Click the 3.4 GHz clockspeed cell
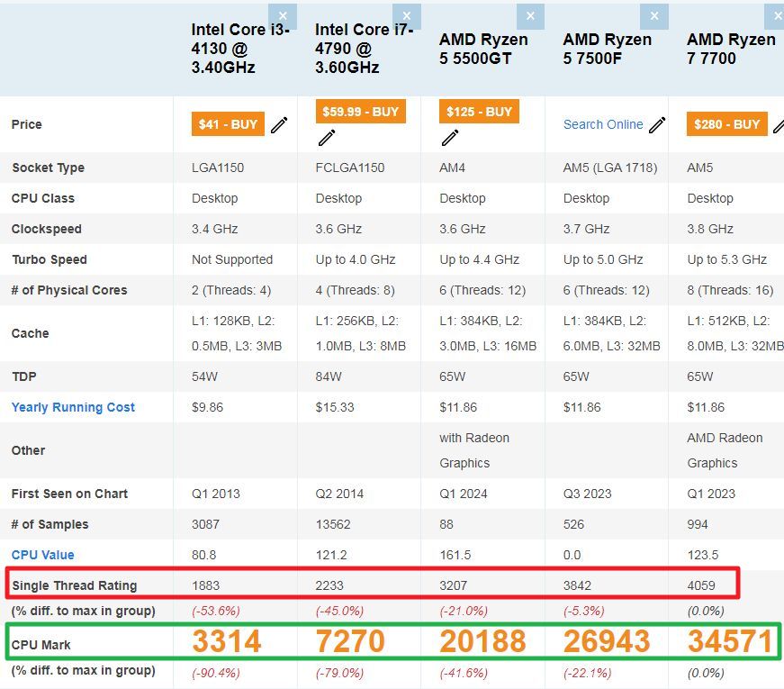784x689 pixels. [x=214, y=229]
